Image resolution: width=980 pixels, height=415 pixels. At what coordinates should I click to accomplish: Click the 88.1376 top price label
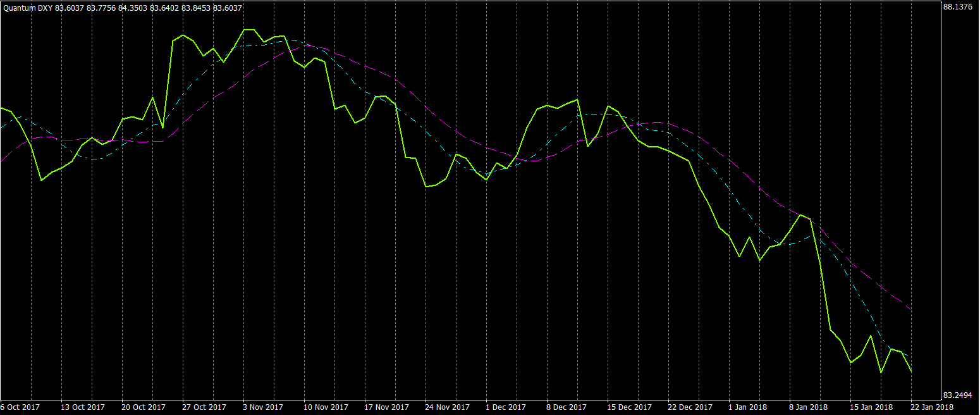(x=957, y=7)
